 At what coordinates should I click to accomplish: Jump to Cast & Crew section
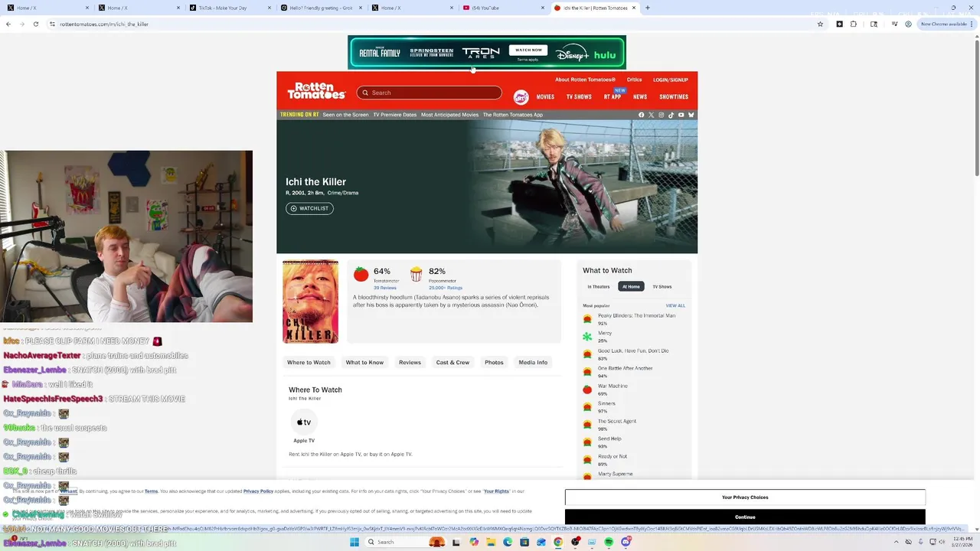[x=452, y=362]
